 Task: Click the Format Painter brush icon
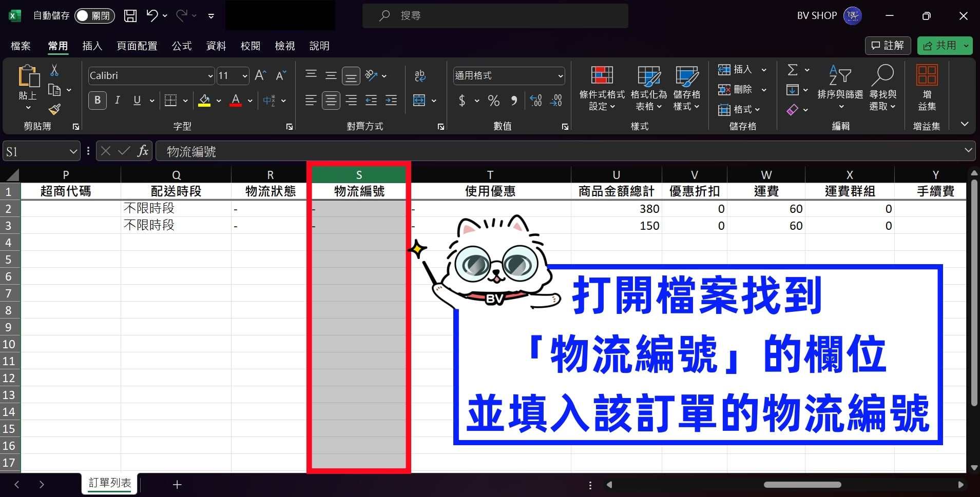click(x=54, y=109)
